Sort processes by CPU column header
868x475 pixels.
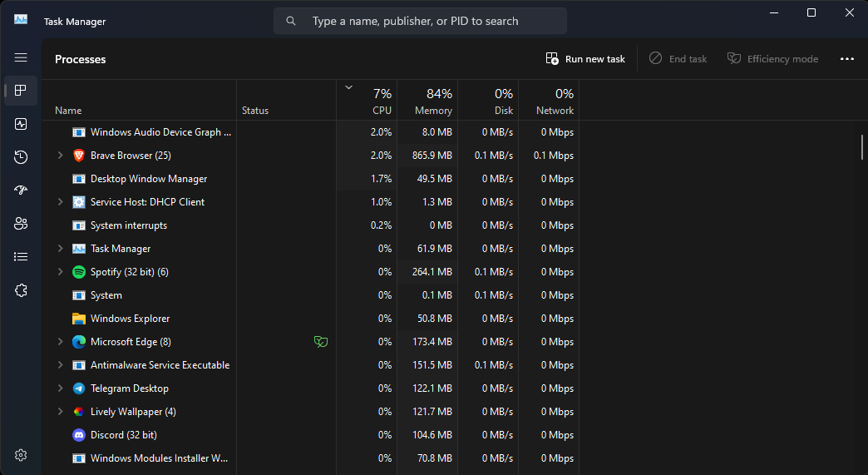(367, 101)
